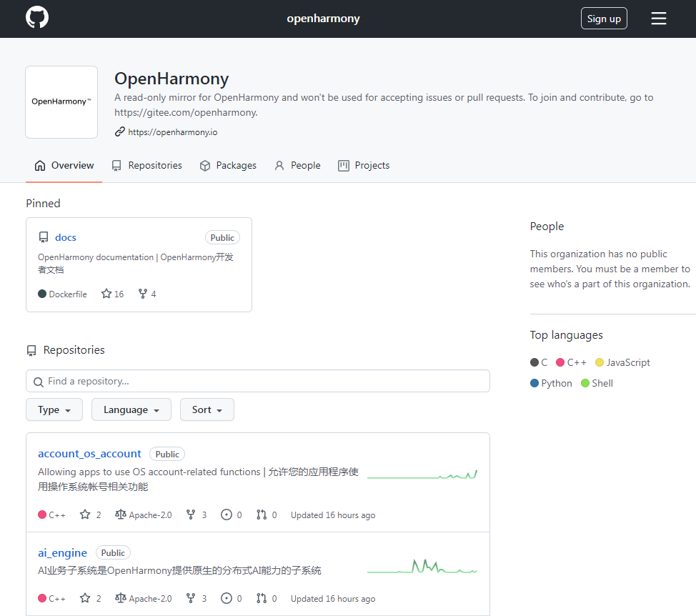The image size is (696, 616).
Task: Open the Type filter dropdown
Action: click(54, 409)
